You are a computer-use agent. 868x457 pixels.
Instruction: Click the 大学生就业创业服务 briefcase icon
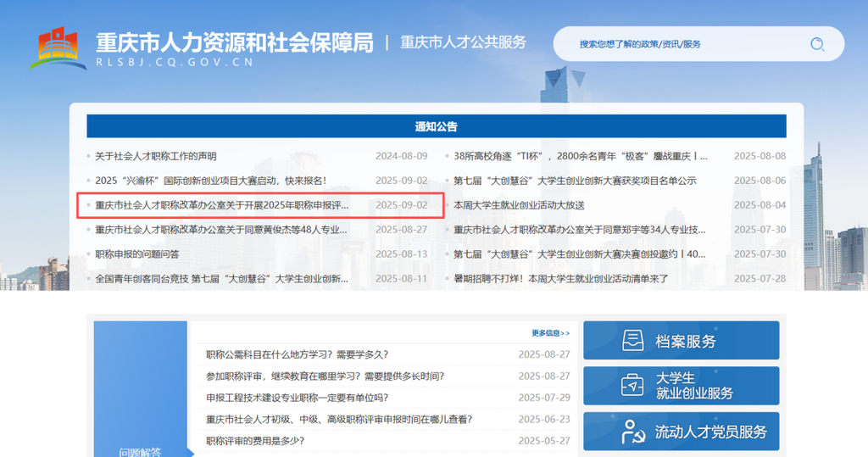point(632,385)
